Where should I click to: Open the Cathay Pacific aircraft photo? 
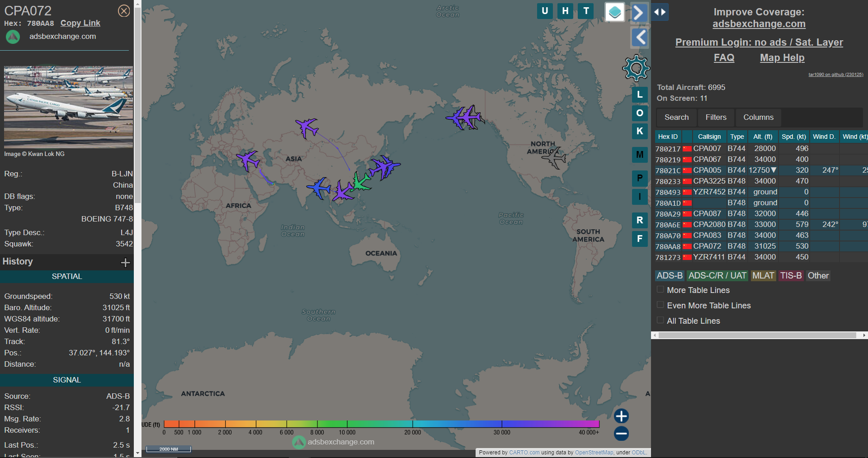[x=69, y=107]
